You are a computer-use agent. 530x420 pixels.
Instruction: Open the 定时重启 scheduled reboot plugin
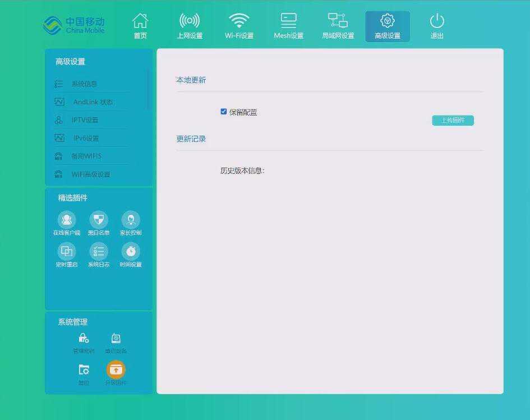pos(67,252)
